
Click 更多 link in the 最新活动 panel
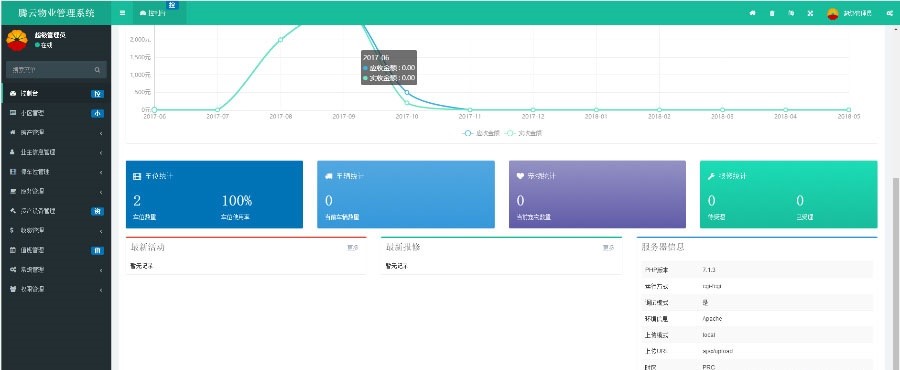352,248
